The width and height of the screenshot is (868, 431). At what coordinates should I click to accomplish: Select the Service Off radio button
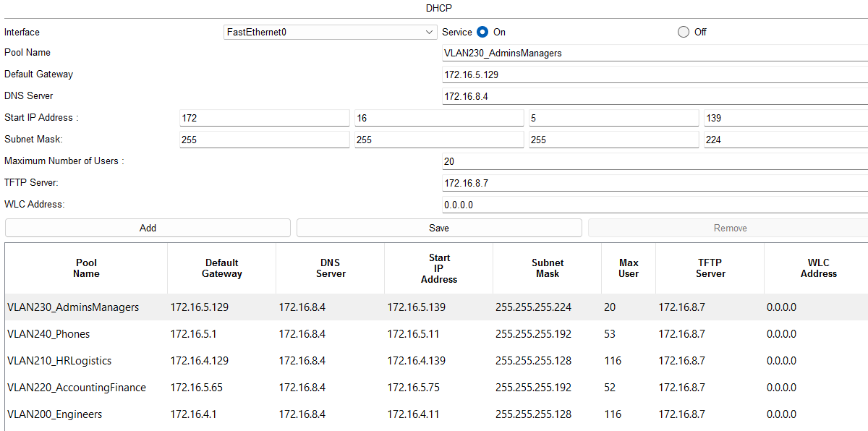click(684, 32)
